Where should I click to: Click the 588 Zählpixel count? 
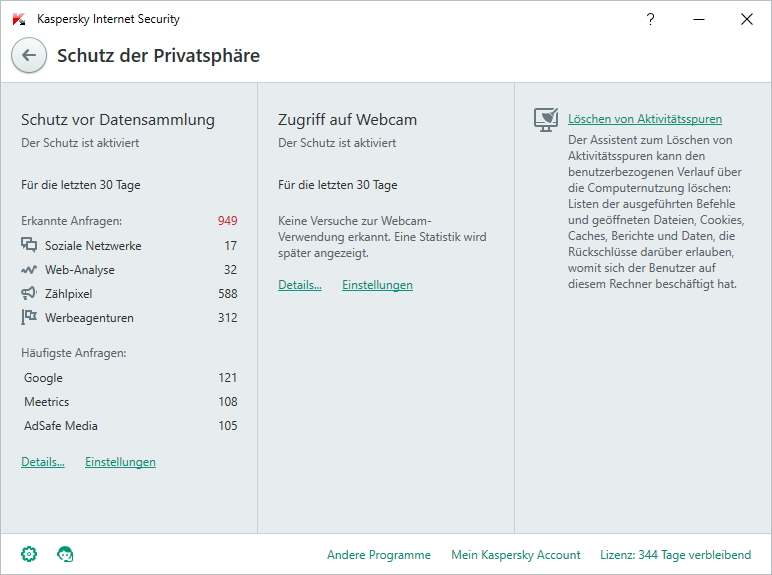[x=227, y=294]
